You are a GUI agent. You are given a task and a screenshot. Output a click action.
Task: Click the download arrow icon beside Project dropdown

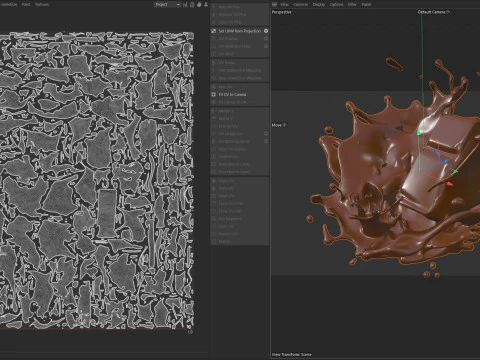pos(206,4)
